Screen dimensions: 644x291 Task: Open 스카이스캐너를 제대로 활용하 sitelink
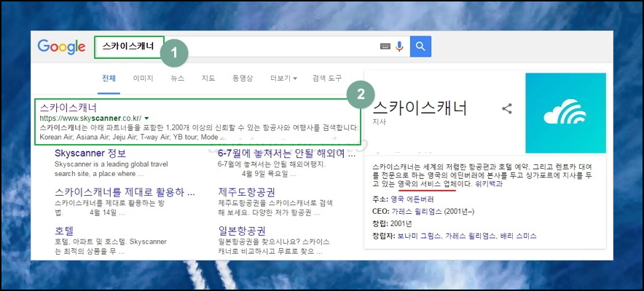click(x=125, y=192)
